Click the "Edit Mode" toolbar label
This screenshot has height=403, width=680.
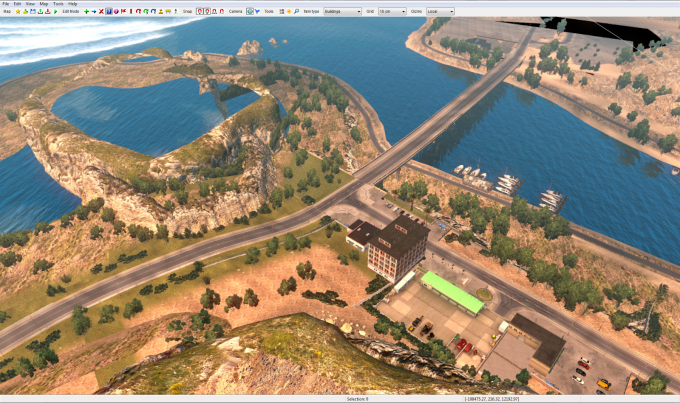(71, 11)
